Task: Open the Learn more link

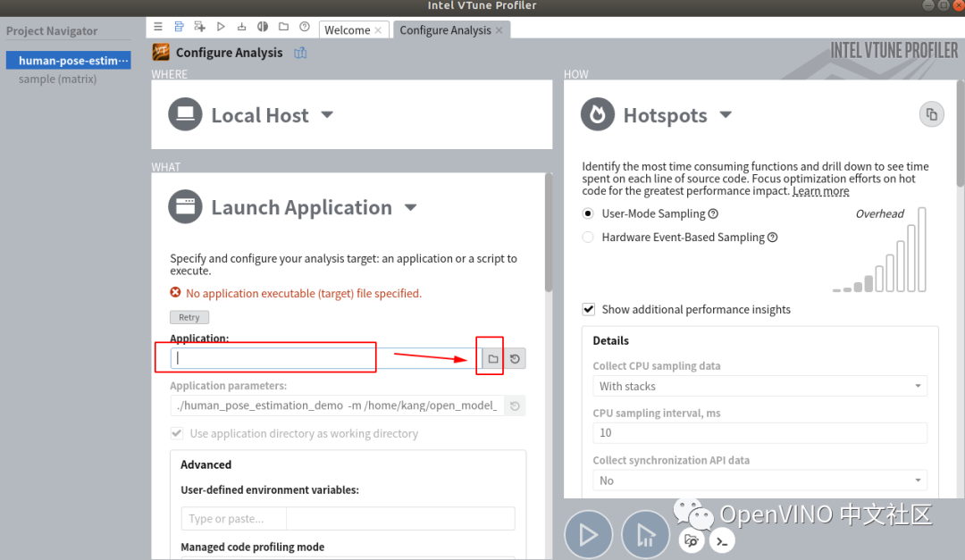Action: click(x=820, y=191)
